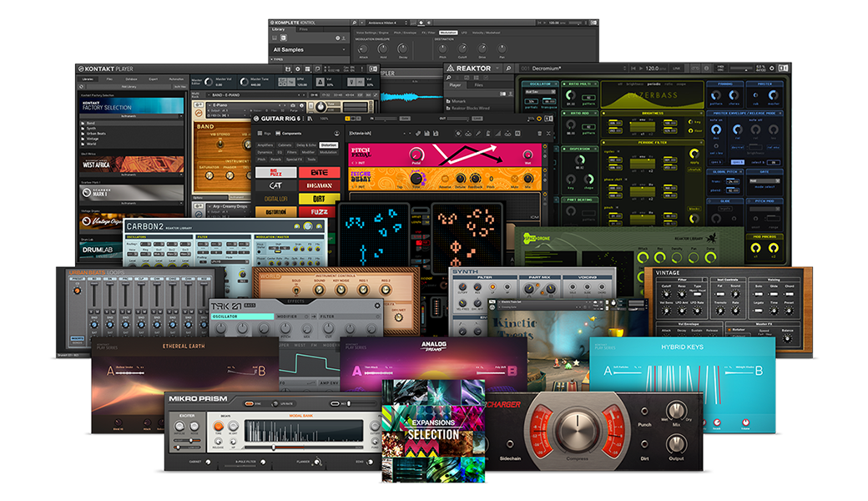The image size is (868, 501).
Task: Adjust the Reaktor master volume slider
Action: pyautogui.click(x=741, y=68)
